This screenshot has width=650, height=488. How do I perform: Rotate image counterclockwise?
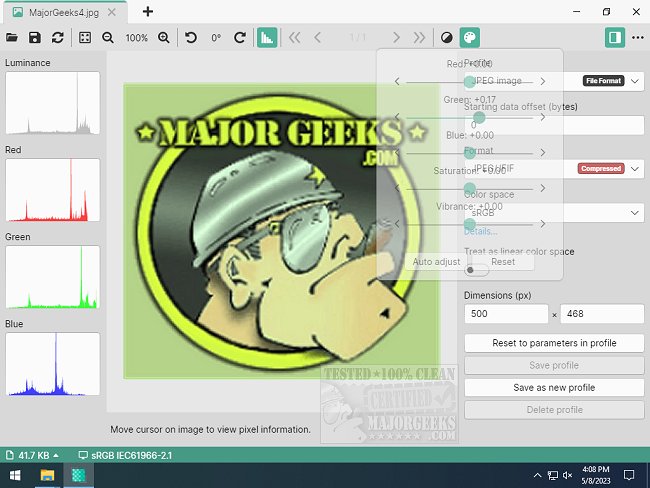point(191,37)
